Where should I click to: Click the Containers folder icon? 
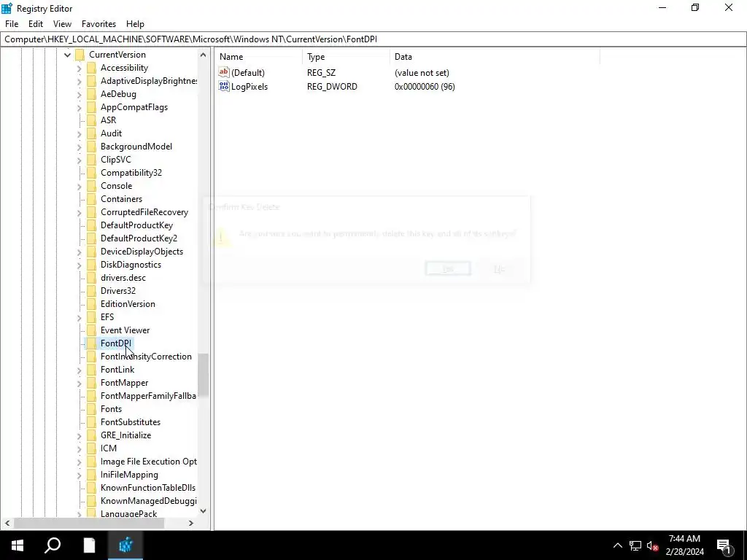pos(91,199)
